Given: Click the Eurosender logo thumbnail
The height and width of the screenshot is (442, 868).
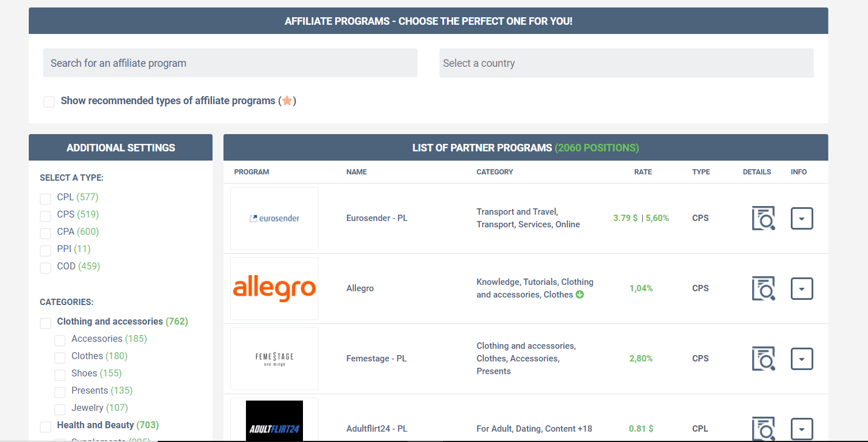Looking at the screenshot, I should (274, 218).
